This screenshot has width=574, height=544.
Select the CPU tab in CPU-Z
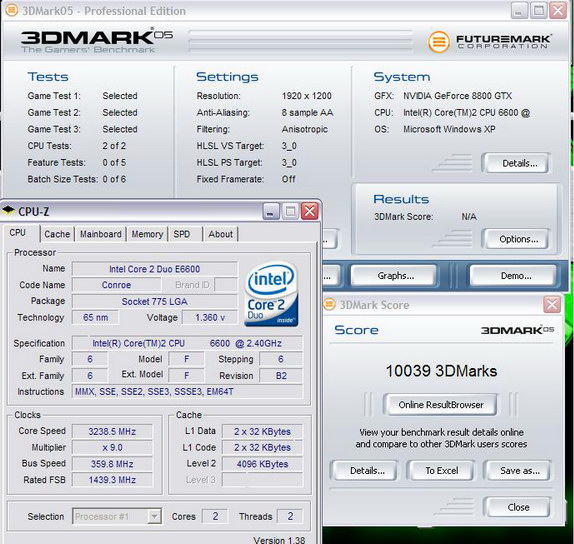[x=18, y=233]
